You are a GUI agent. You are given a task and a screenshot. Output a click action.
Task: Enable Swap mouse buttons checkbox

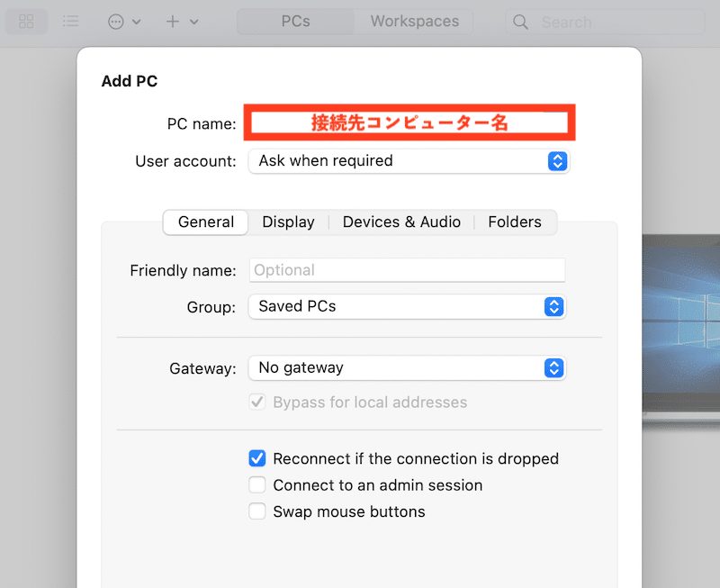pyautogui.click(x=257, y=511)
